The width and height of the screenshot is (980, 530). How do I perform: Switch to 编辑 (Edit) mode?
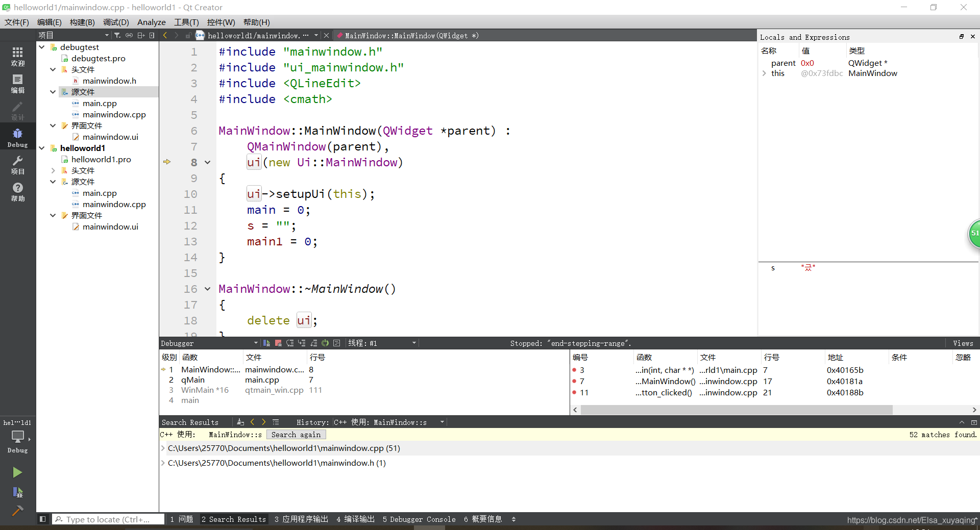[x=18, y=84]
